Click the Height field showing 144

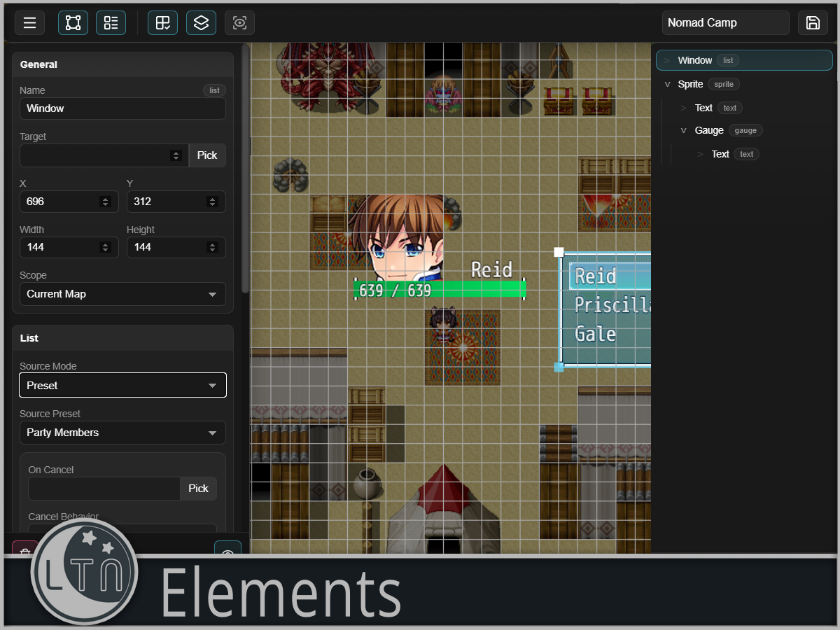coord(176,247)
